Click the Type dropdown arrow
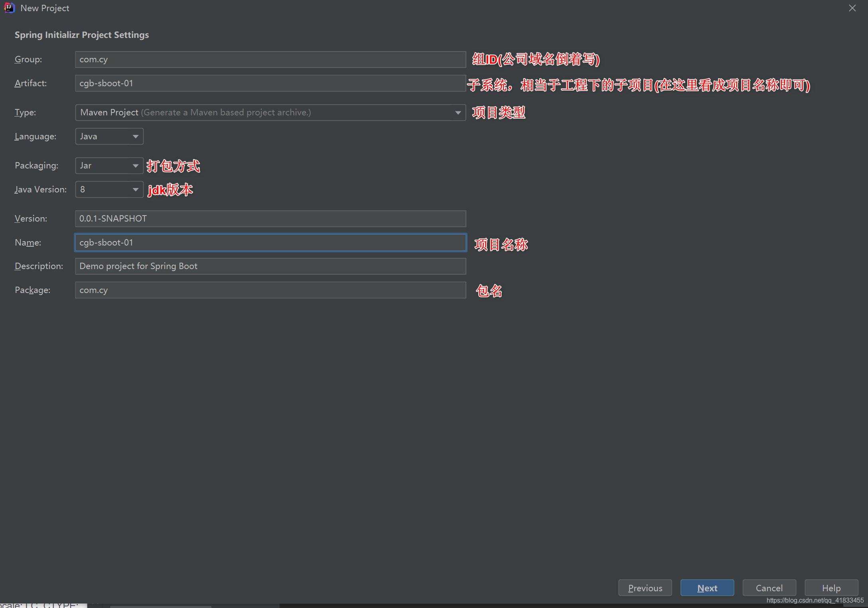The height and width of the screenshot is (608, 868). (458, 113)
